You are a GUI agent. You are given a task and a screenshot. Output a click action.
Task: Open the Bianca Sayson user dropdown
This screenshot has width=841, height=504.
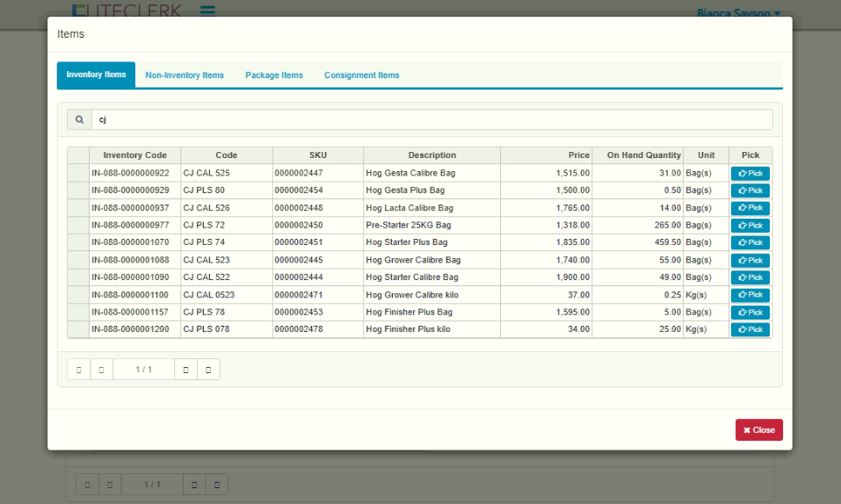[737, 13]
